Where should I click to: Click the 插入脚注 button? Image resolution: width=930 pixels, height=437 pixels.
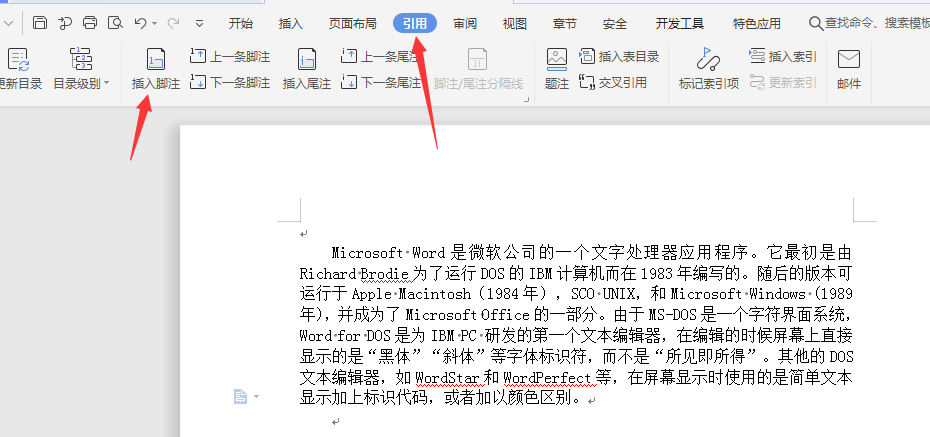[x=156, y=69]
